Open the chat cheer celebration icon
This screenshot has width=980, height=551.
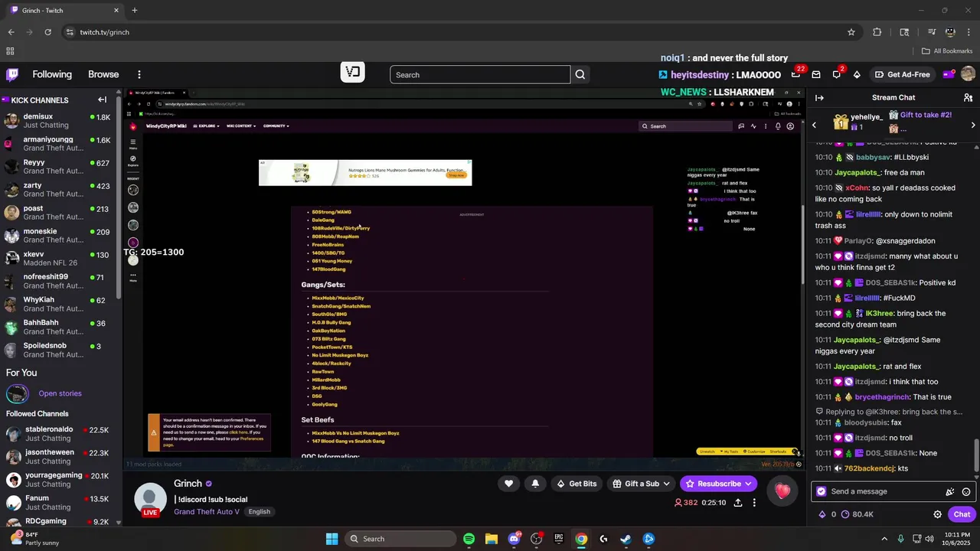coord(950,491)
